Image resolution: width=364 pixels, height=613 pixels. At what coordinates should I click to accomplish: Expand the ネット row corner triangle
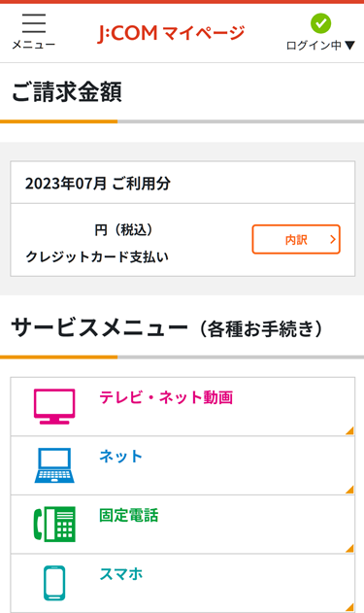click(x=350, y=490)
